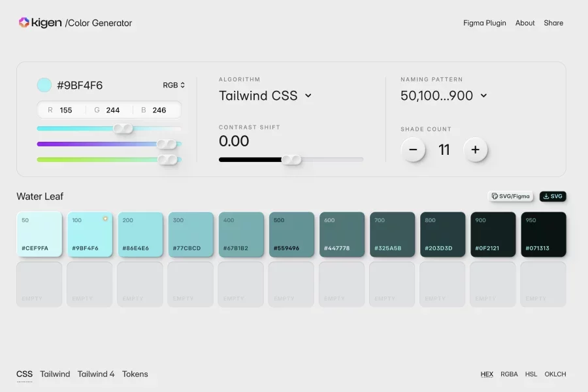This screenshot has height=392, width=588.
Task: Increase shade count with plus button
Action: tap(475, 150)
